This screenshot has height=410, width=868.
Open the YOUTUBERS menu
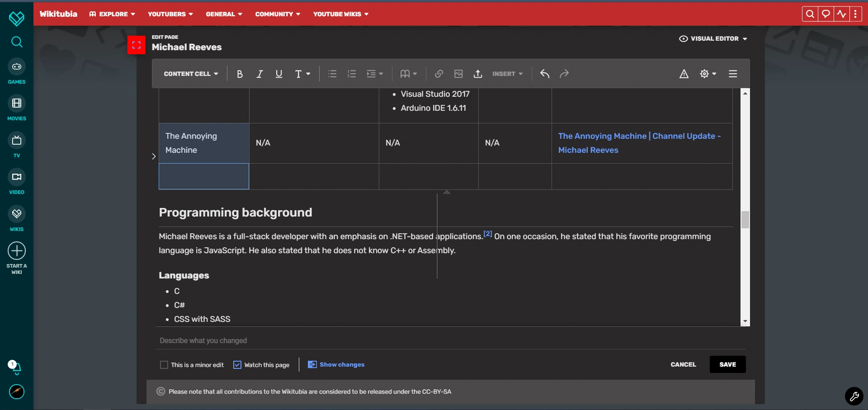[170, 14]
